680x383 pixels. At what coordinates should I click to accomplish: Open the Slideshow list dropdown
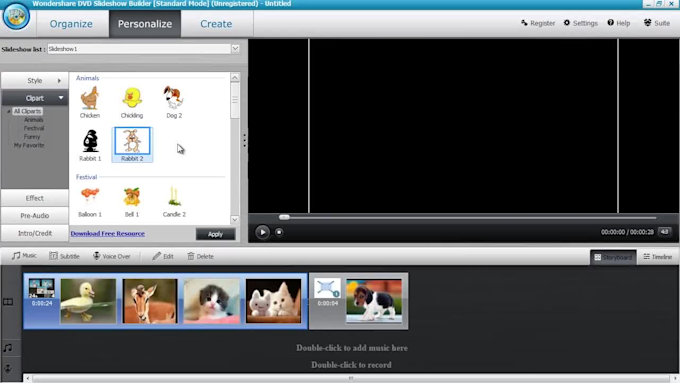(235, 49)
